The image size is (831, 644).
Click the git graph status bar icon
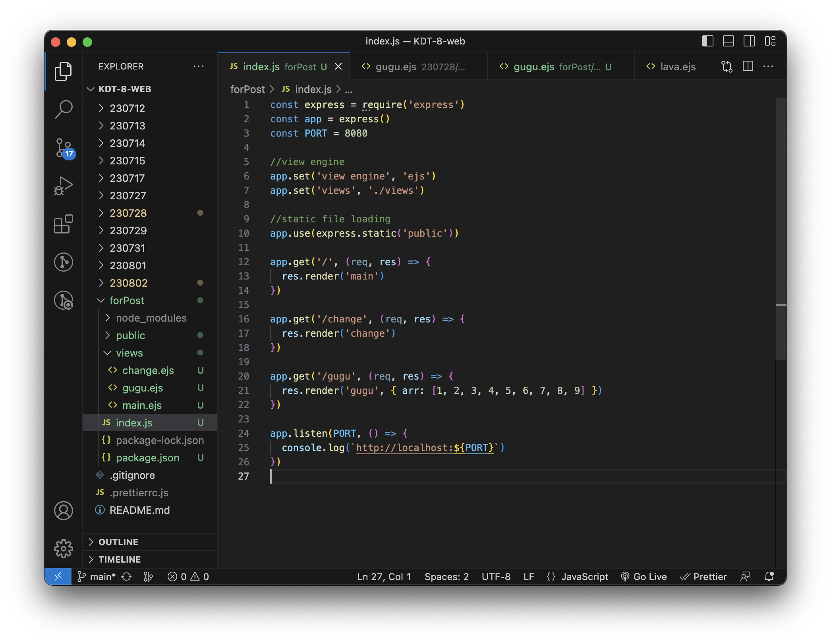click(x=148, y=577)
